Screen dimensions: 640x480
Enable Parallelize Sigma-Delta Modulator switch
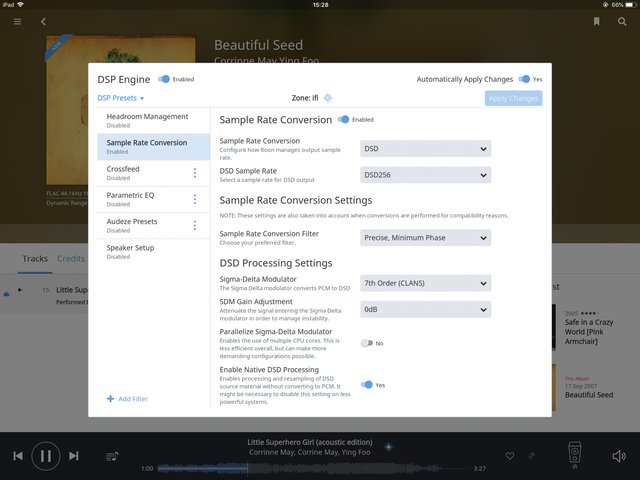(x=367, y=343)
